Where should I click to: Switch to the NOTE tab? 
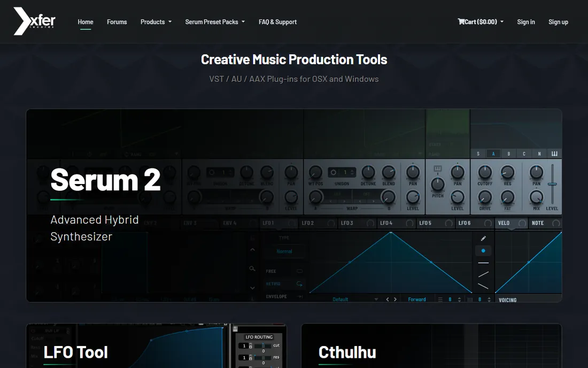coord(545,223)
